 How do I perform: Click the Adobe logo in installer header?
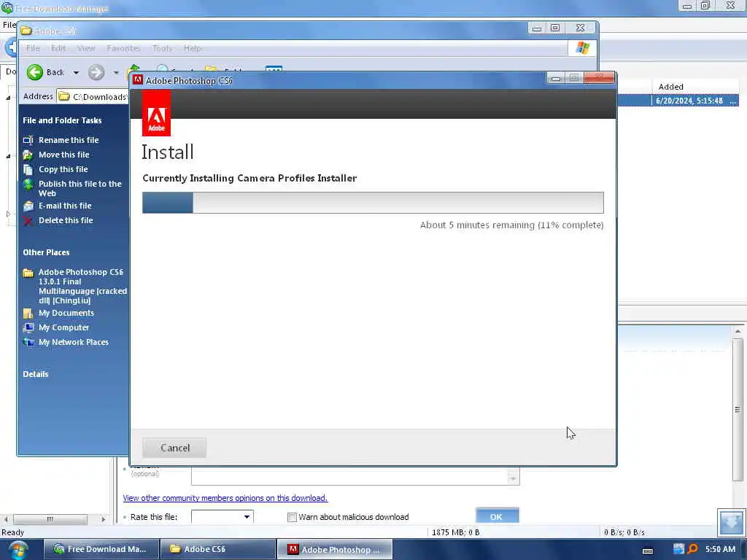click(x=156, y=113)
